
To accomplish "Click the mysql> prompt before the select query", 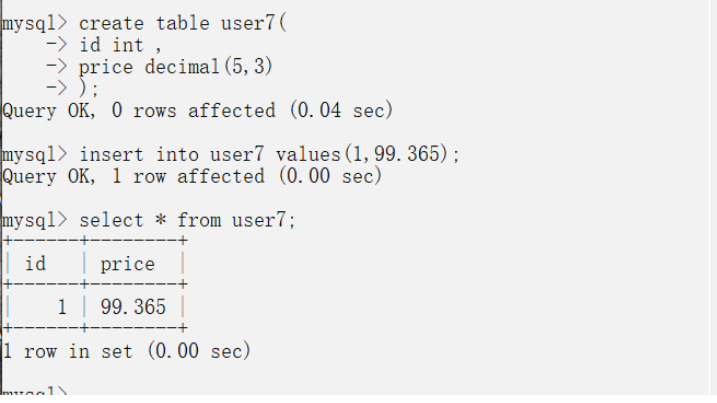I will click(34, 220).
